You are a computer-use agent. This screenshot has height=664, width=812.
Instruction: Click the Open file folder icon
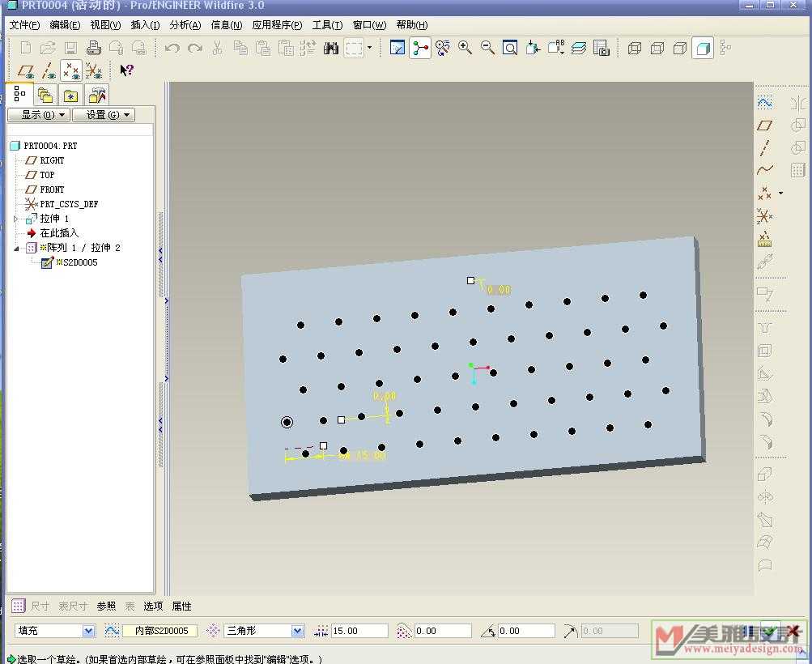tap(48, 48)
